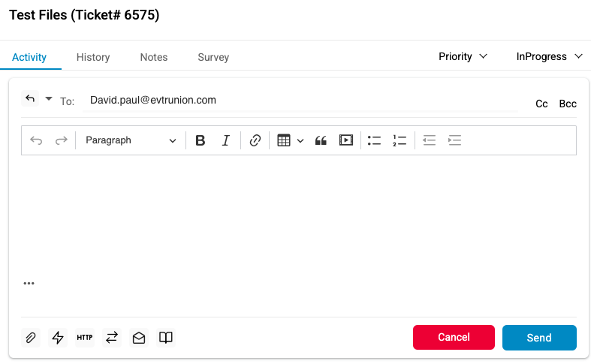Image resolution: width=591 pixels, height=364 pixels.
Task: Click the attach file paperclip icon
Action: pos(31,338)
